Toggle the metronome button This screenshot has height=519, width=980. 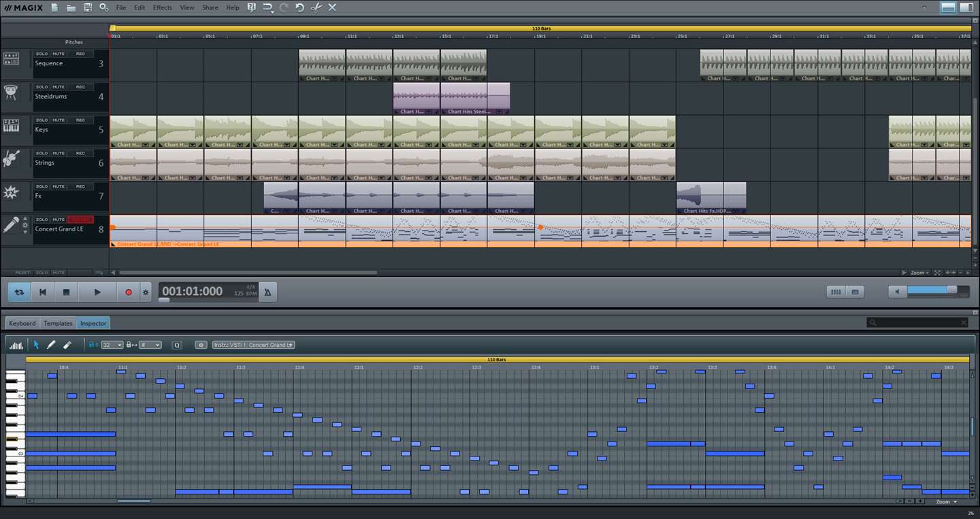point(267,292)
